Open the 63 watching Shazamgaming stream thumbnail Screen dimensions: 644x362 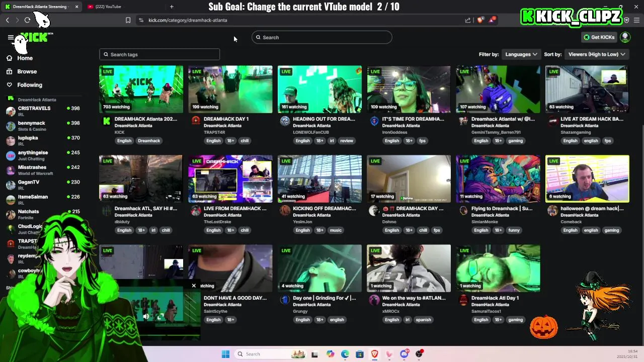click(587, 89)
